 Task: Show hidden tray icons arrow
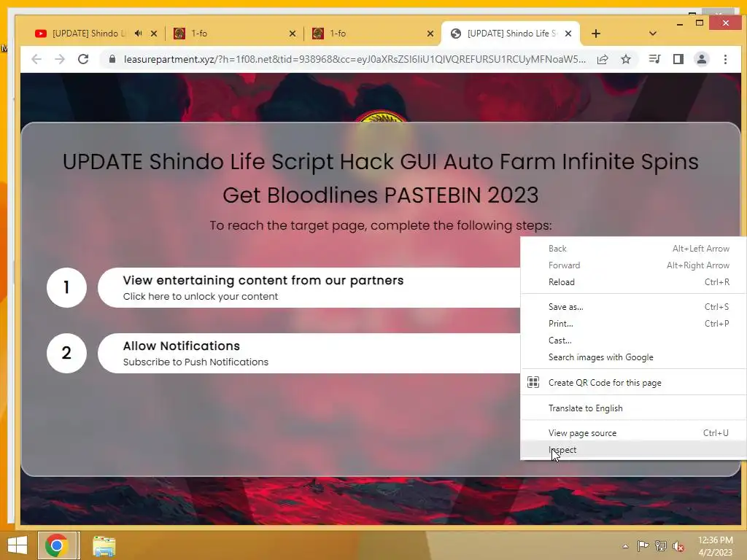click(x=625, y=546)
